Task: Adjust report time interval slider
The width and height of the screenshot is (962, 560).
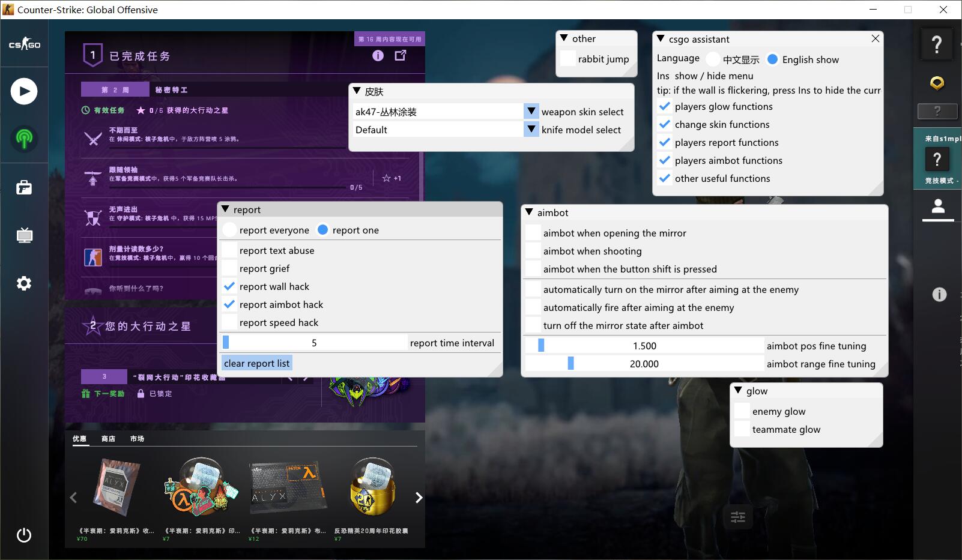Action: pos(315,343)
